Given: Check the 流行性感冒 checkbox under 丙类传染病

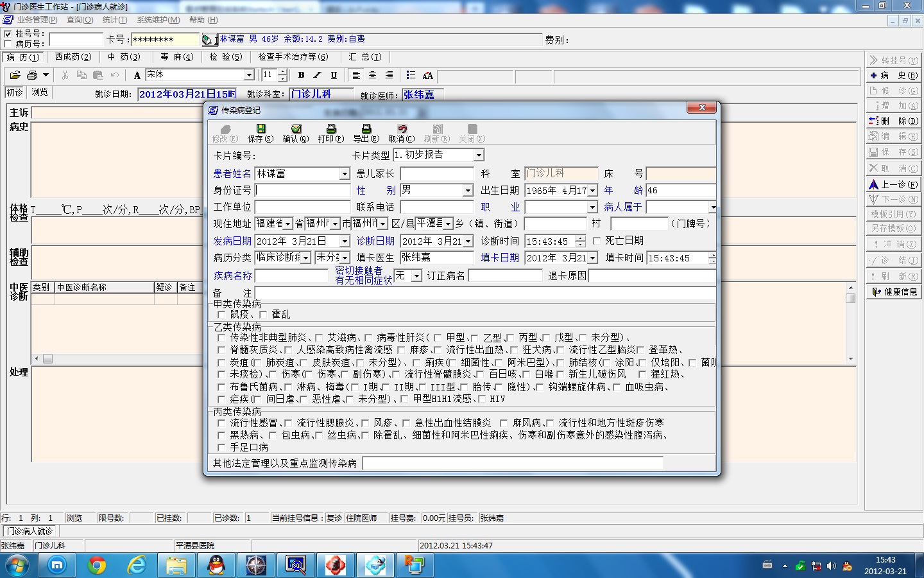Looking at the screenshot, I should point(221,423).
